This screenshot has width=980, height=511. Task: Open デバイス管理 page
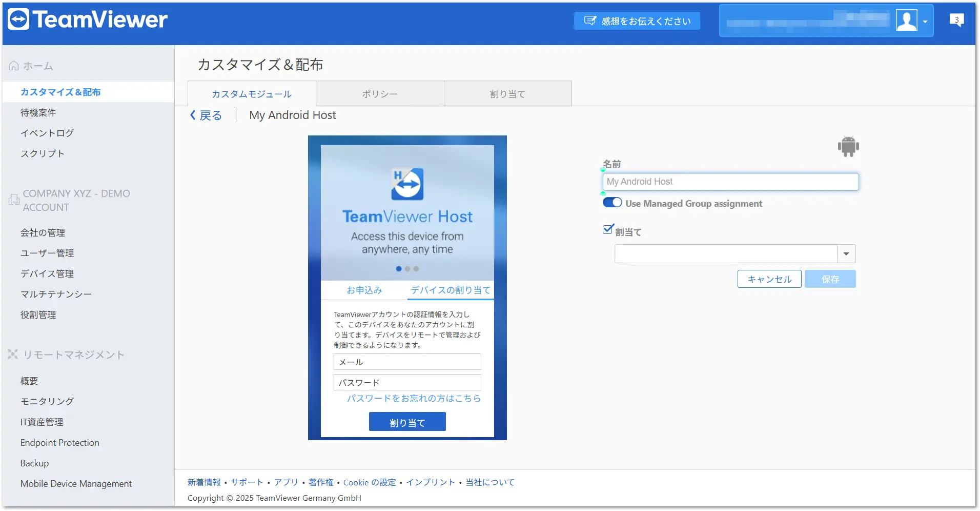click(x=47, y=273)
